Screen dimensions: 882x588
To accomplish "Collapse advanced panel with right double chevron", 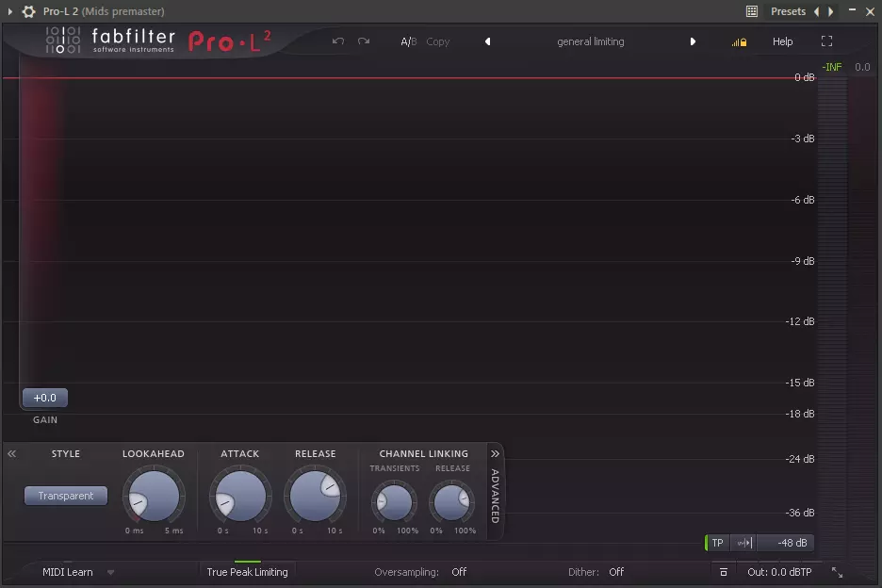I will (495, 453).
